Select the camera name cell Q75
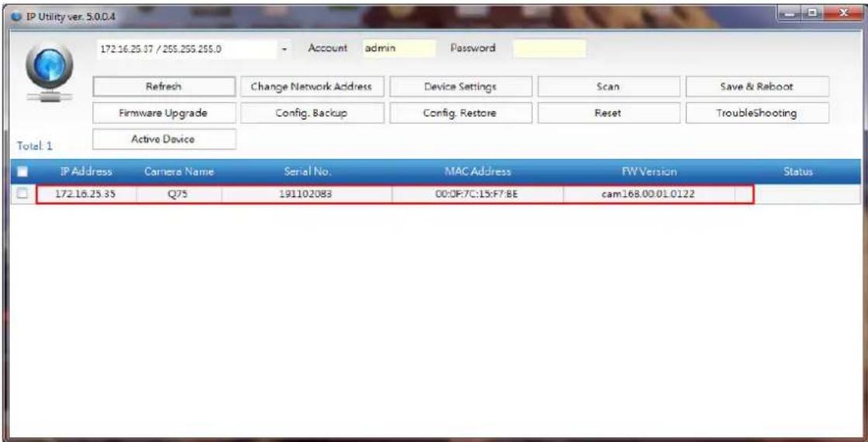The width and height of the screenshot is (868, 442). coord(179,194)
